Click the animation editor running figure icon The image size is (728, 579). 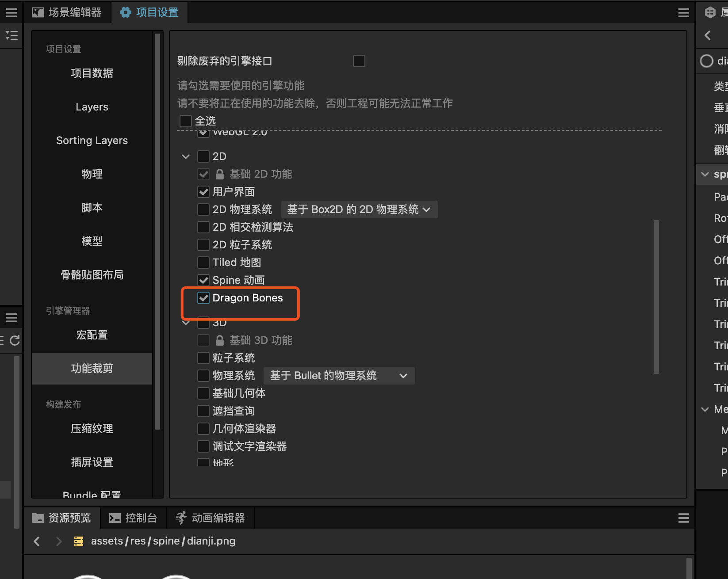pyautogui.click(x=181, y=518)
